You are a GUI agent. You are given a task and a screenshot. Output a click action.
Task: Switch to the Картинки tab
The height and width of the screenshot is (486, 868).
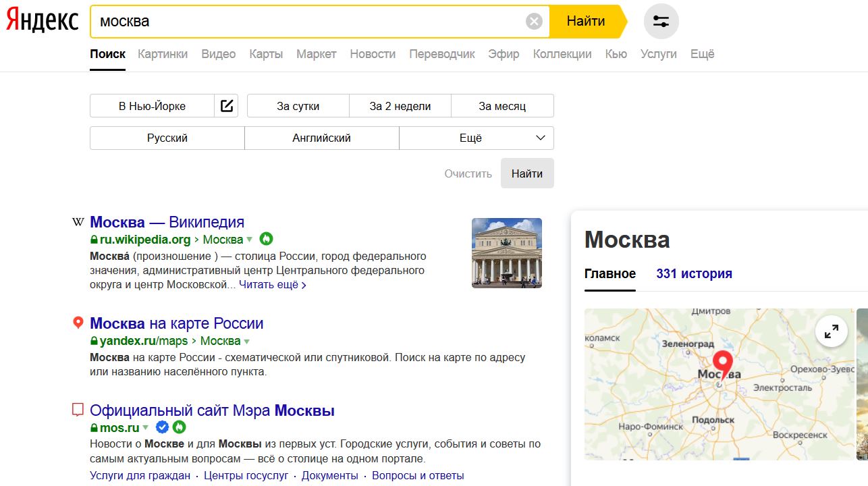pos(163,54)
